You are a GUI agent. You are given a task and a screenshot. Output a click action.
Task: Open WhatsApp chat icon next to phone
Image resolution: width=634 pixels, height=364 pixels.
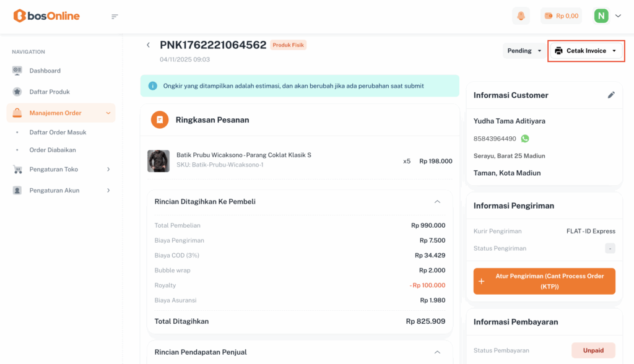point(525,139)
